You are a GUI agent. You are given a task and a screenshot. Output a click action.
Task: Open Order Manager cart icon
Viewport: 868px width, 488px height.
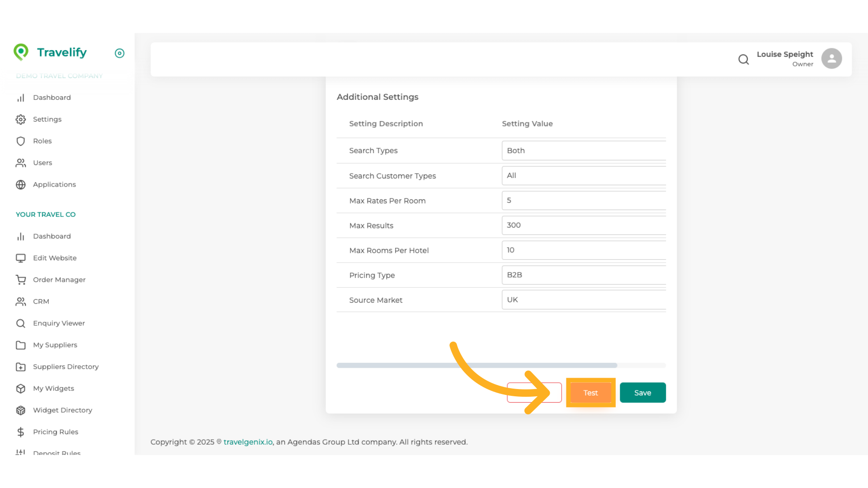click(21, 280)
